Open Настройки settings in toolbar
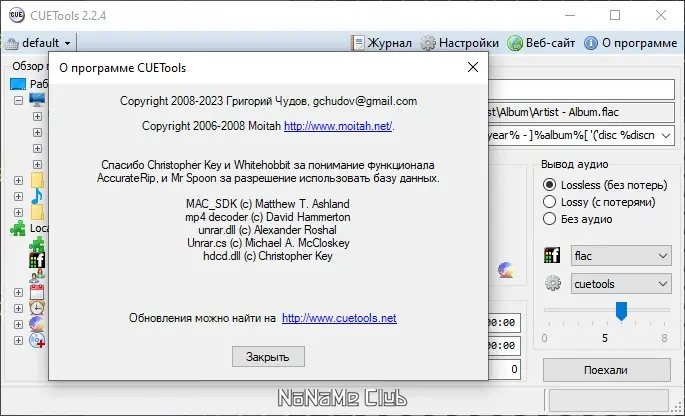Screen dimensions: 685x416 point(459,43)
